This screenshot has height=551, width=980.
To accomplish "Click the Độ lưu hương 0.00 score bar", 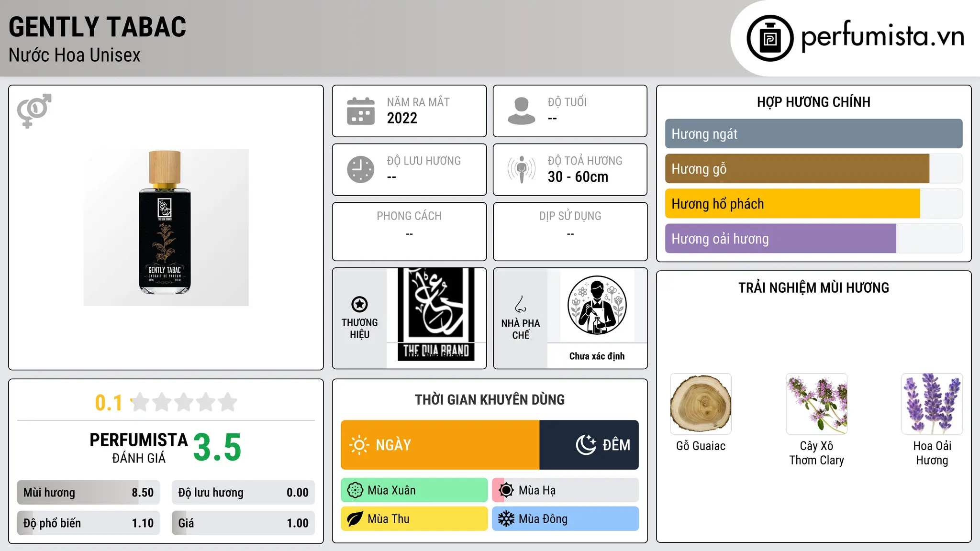I will point(244,493).
